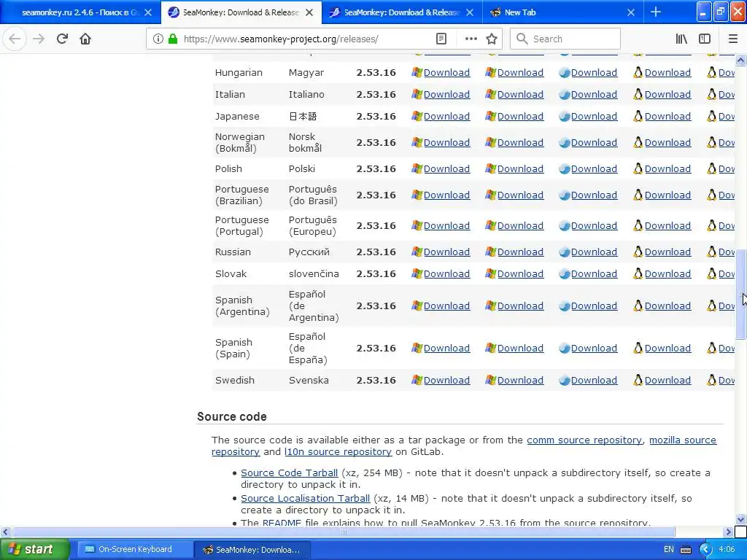The width and height of the screenshot is (747, 560).
Task: Download Russian Windows installer first column
Action: (446, 252)
